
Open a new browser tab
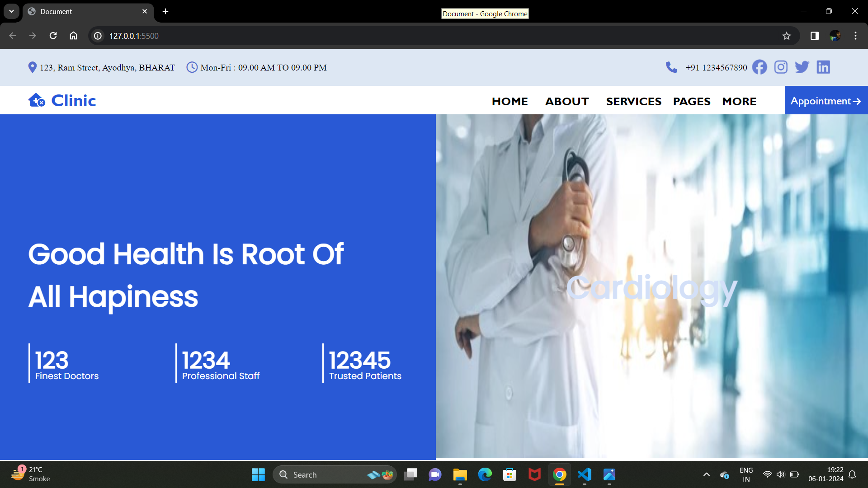click(x=165, y=11)
